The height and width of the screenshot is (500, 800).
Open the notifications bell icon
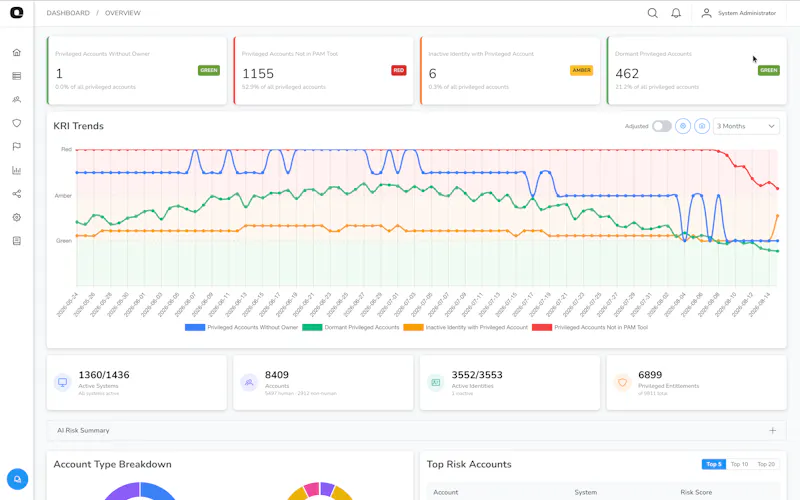(676, 13)
